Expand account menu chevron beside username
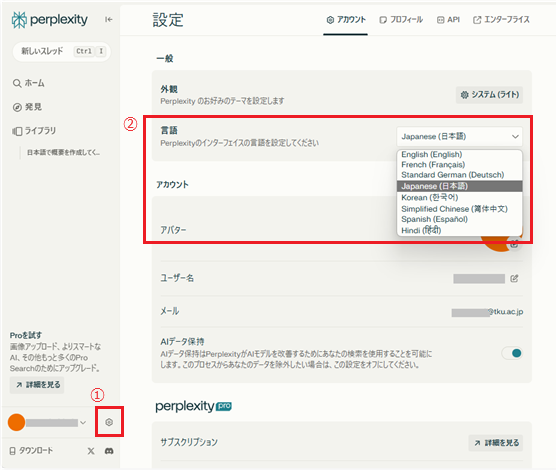The image size is (556, 470). pyautogui.click(x=83, y=422)
